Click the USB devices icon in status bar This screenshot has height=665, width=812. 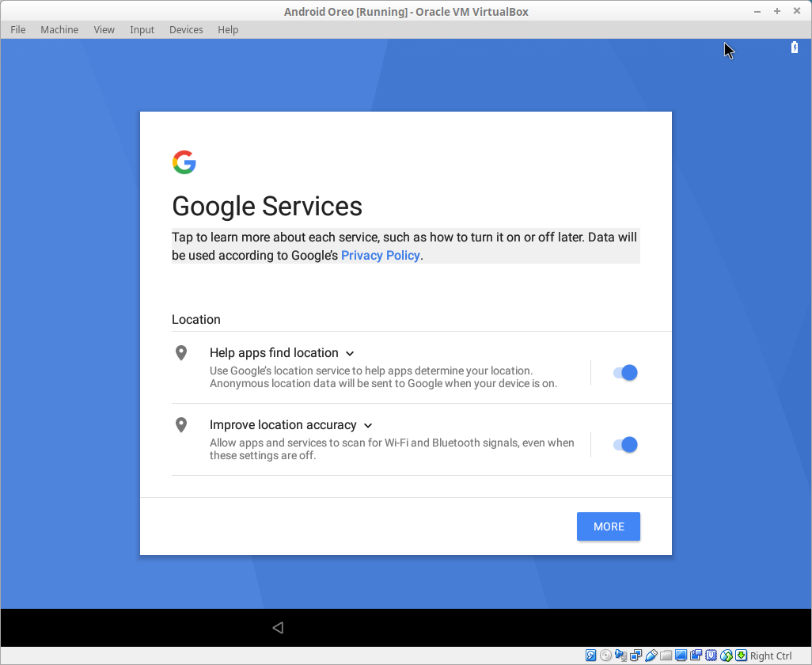[651, 655]
